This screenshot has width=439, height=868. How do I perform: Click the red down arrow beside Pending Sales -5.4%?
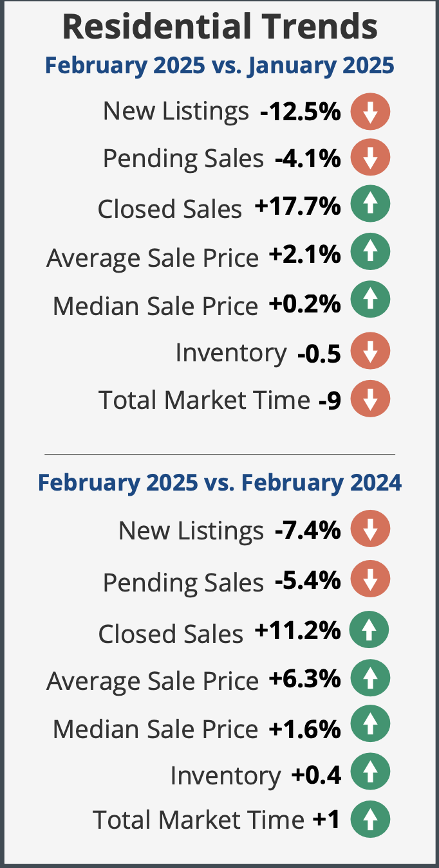[370, 579]
